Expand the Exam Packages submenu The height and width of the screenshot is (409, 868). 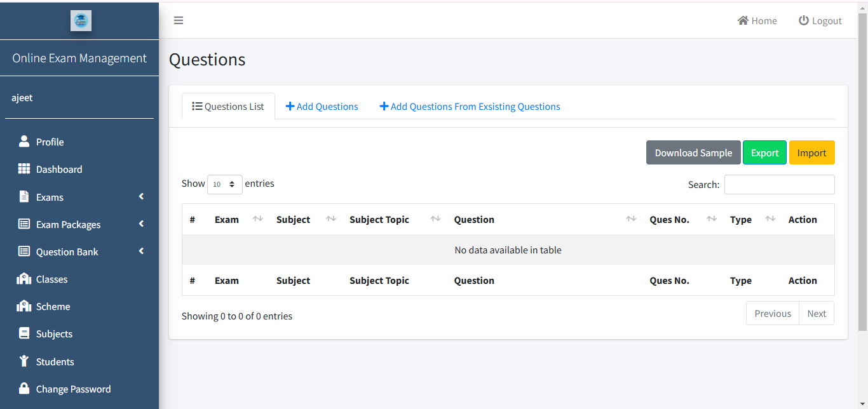coord(79,224)
